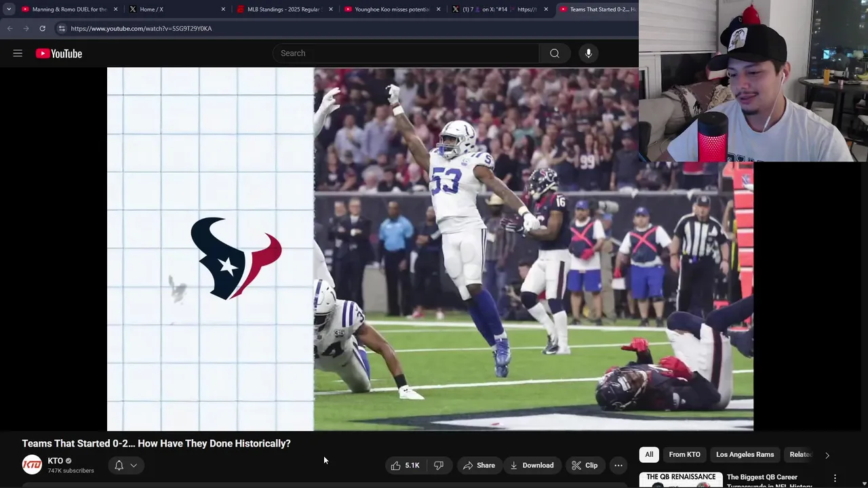Close the X post '#14' tab
The width and height of the screenshot is (868, 488).
[x=546, y=9]
